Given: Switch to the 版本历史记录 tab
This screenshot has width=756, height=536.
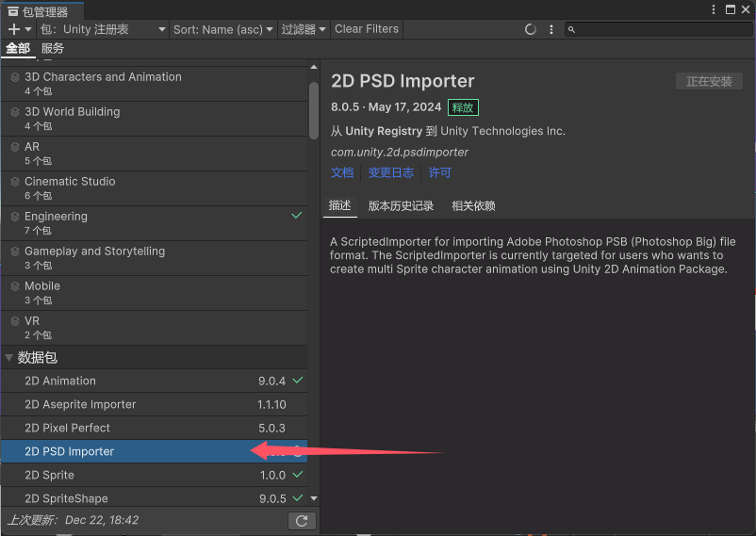Looking at the screenshot, I should (401, 205).
